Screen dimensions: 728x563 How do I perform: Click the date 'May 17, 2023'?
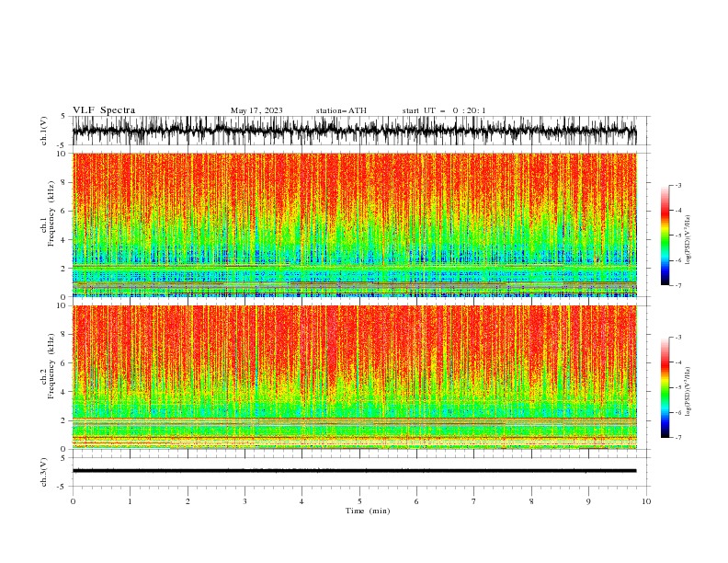tap(256, 110)
